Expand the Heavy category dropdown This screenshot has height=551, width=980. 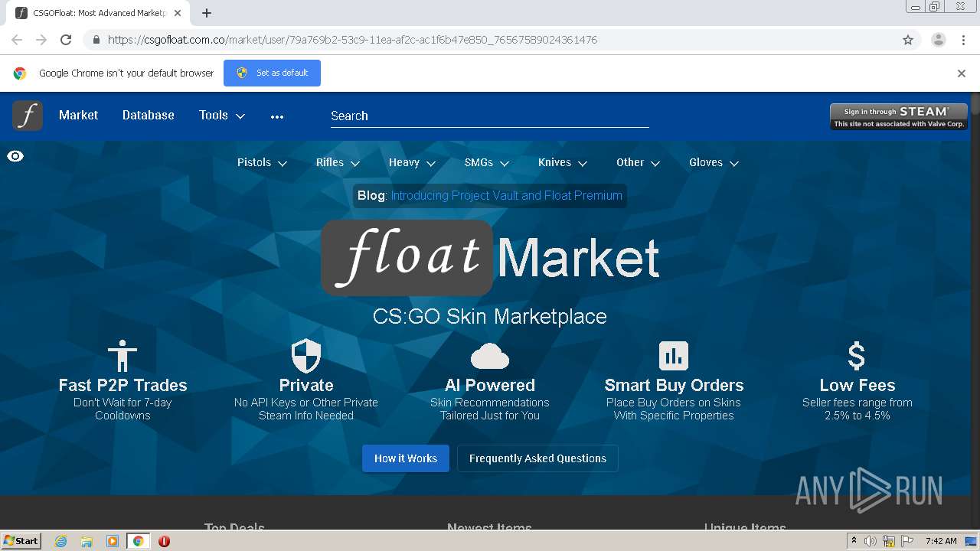point(412,162)
